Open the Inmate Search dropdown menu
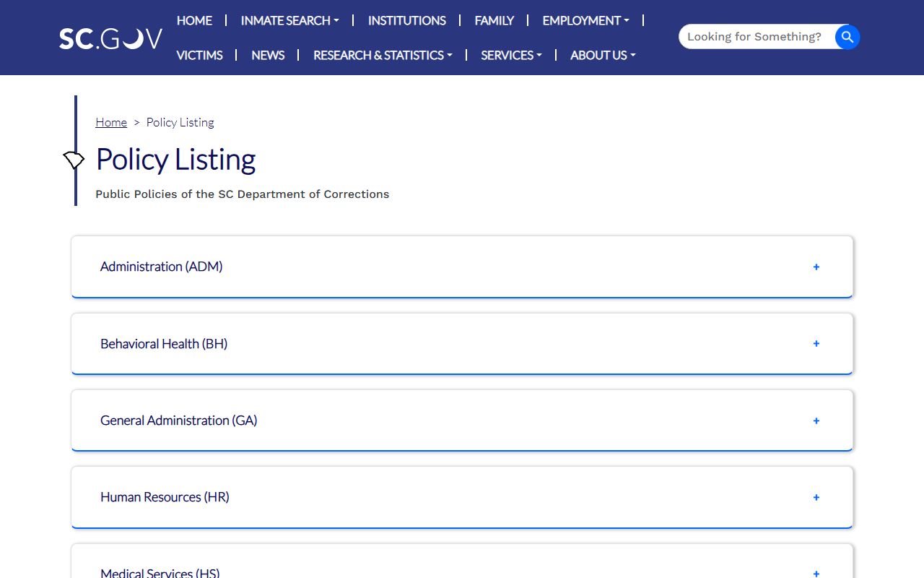The width and height of the screenshot is (924, 578). 289,20
